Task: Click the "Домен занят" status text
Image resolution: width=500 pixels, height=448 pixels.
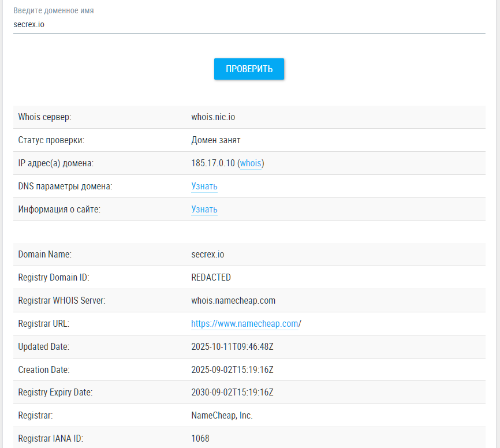Action: tap(216, 140)
